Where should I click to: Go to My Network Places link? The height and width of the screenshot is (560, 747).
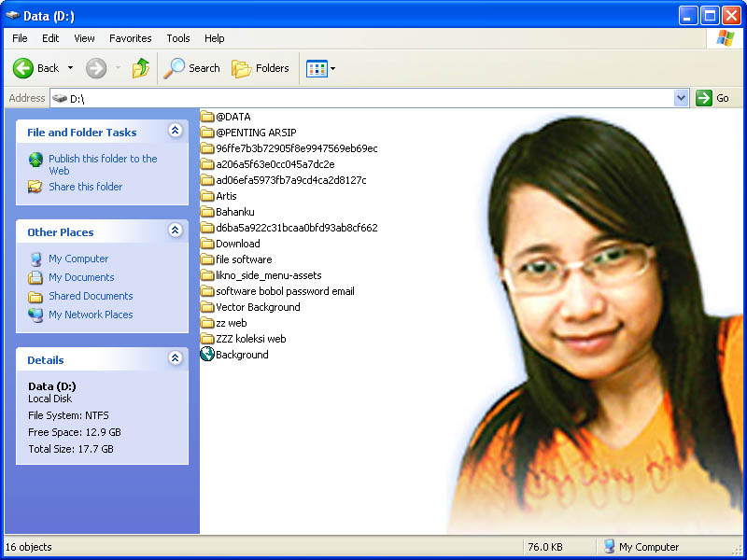click(x=91, y=315)
